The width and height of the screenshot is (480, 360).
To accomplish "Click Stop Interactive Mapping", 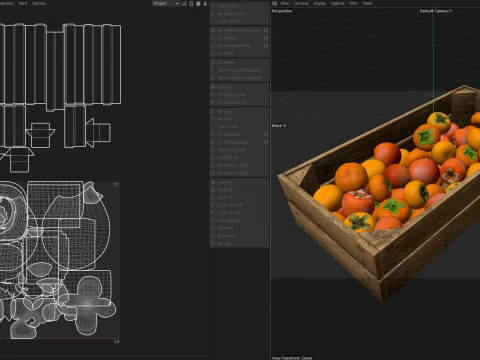I will (x=239, y=78).
